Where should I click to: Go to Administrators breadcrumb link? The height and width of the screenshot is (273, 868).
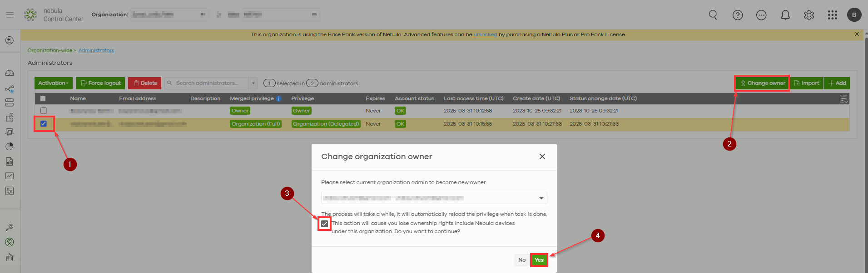pyautogui.click(x=96, y=50)
